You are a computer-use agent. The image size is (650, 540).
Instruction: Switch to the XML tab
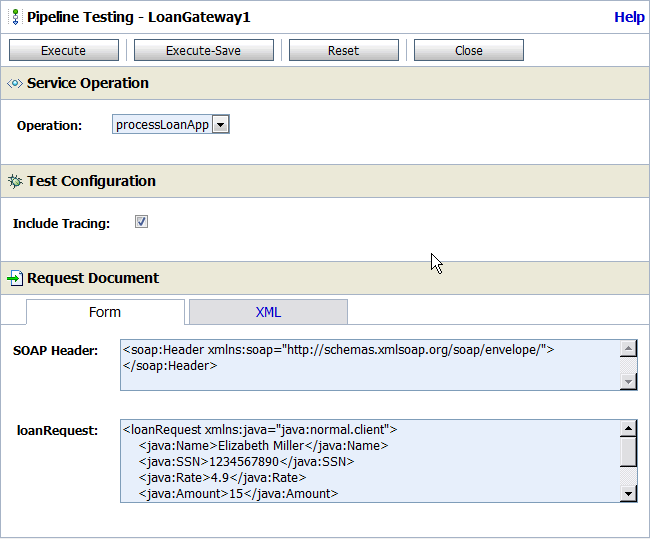[x=268, y=312]
